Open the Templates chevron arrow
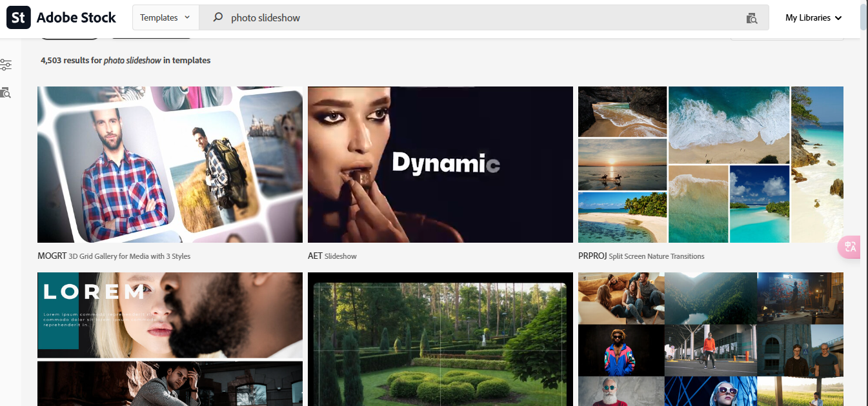This screenshot has width=868, height=406. coord(188,17)
